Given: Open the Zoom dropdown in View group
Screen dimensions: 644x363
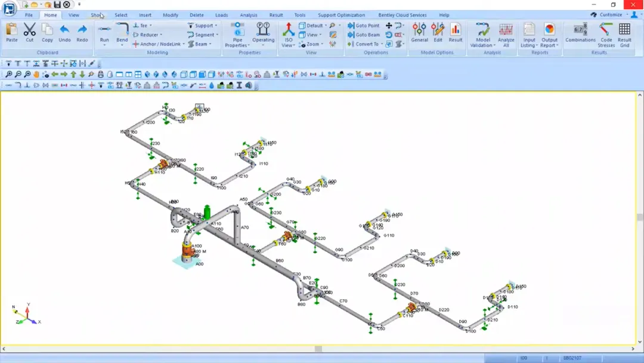Looking at the screenshot, I should coord(311,44).
